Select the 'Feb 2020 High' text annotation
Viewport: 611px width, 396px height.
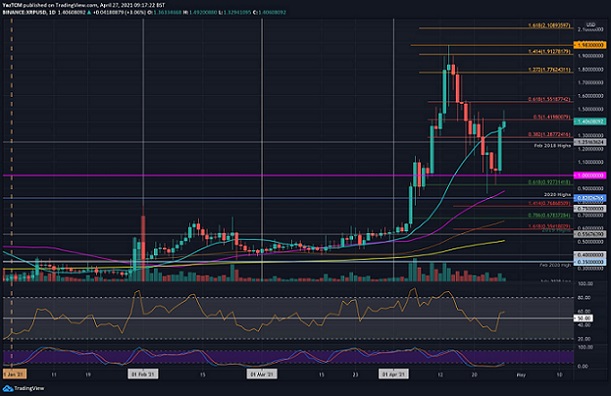(555, 265)
